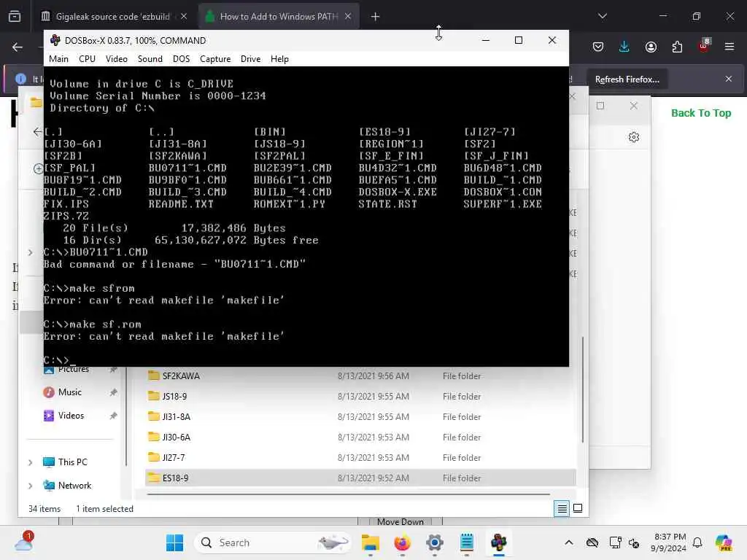Open Firefox from the taskbar
The width and height of the screenshot is (747, 560).
point(403,542)
